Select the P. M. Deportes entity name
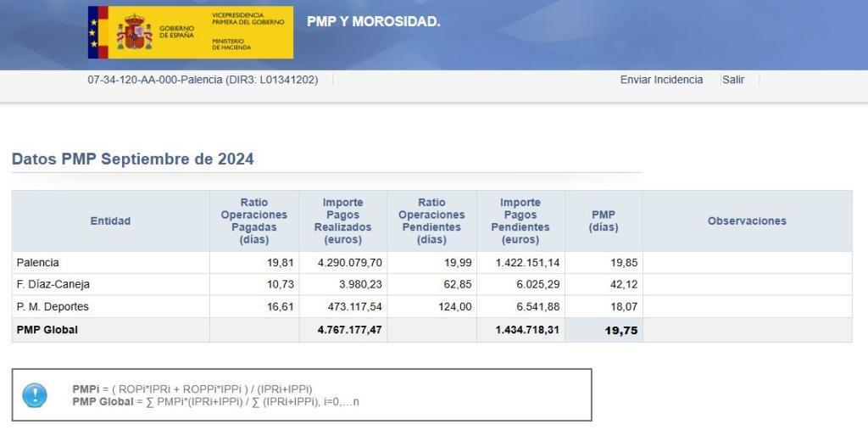Image resolution: width=868 pixels, height=430 pixels. [53, 307]
